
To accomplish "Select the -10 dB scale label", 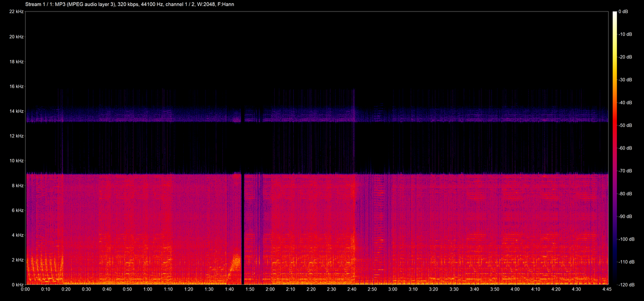I will (x=626, y=34).
